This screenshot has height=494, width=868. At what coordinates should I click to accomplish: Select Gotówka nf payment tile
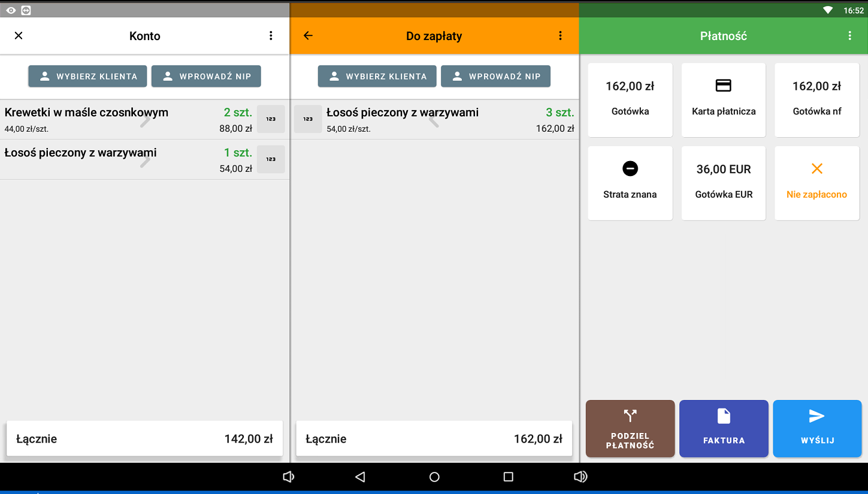coord(816,100)
